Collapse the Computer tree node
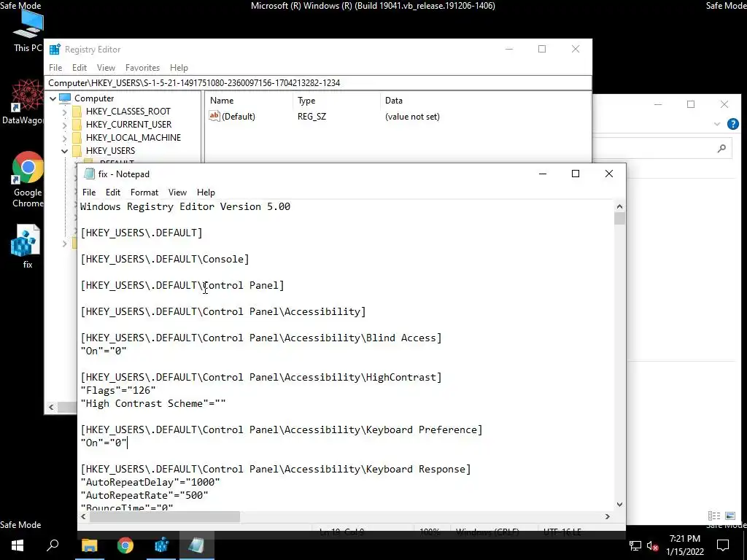This screenshot has height=560, width=747. pos(53,98)
